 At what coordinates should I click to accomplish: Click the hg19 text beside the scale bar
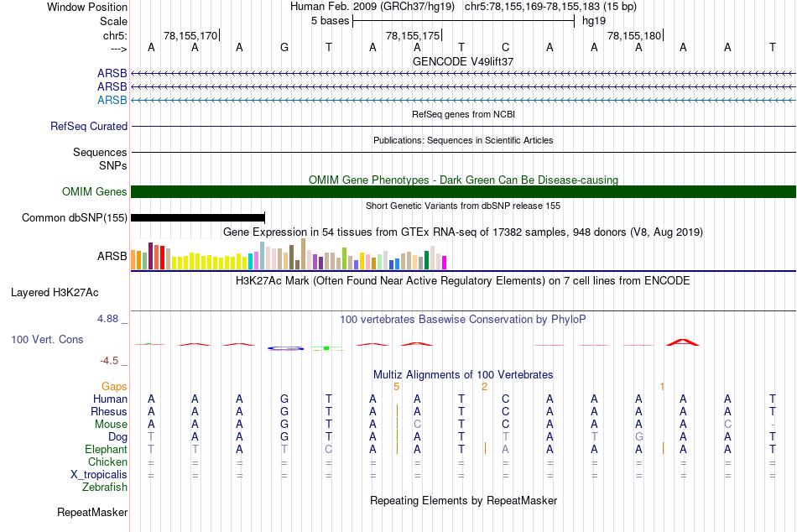click(x=594, y=21)
